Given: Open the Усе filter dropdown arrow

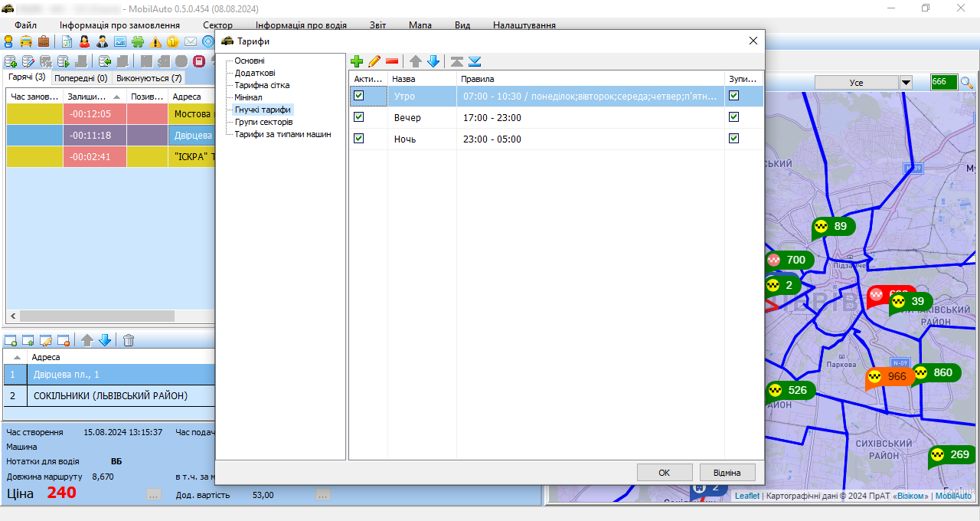Looking at the screenshot, I should pos(906,83).
